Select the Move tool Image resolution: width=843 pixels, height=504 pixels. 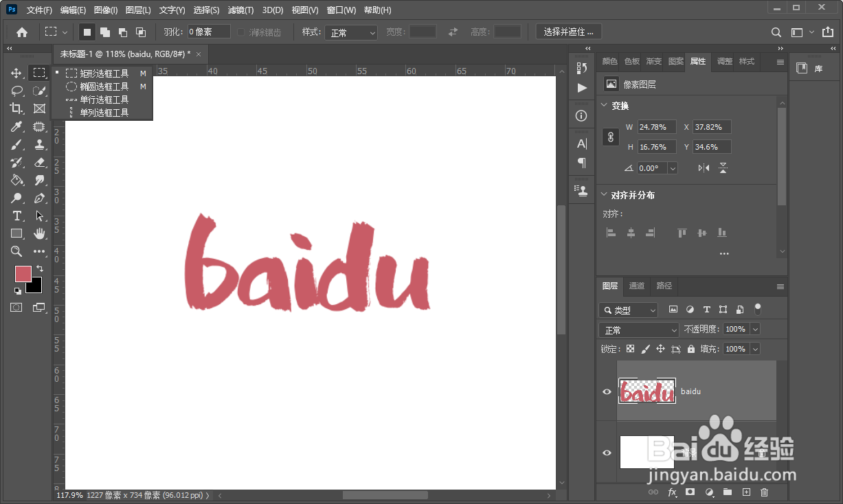pos(16,73)
